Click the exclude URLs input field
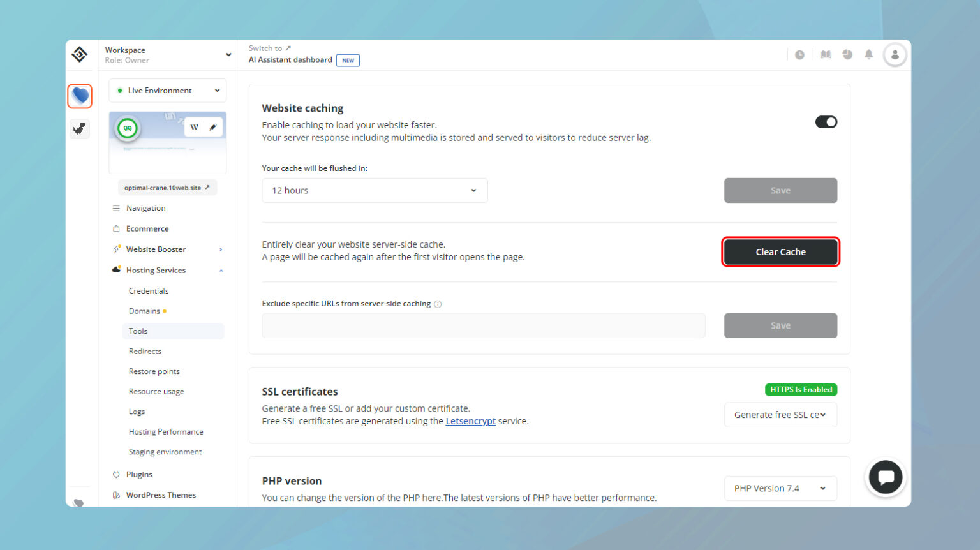Image resolution: width=980 pixels, height=550 pixels. coord(483,325)
